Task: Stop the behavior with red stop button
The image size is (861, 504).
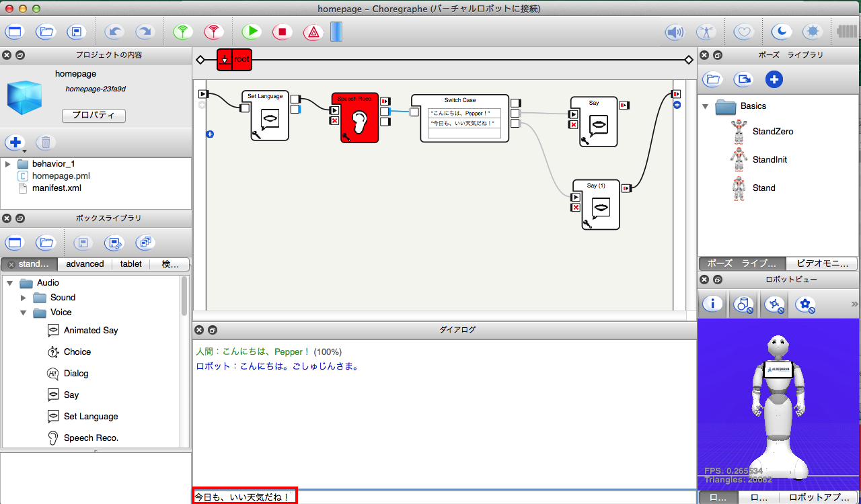Action: pos(283,32)
